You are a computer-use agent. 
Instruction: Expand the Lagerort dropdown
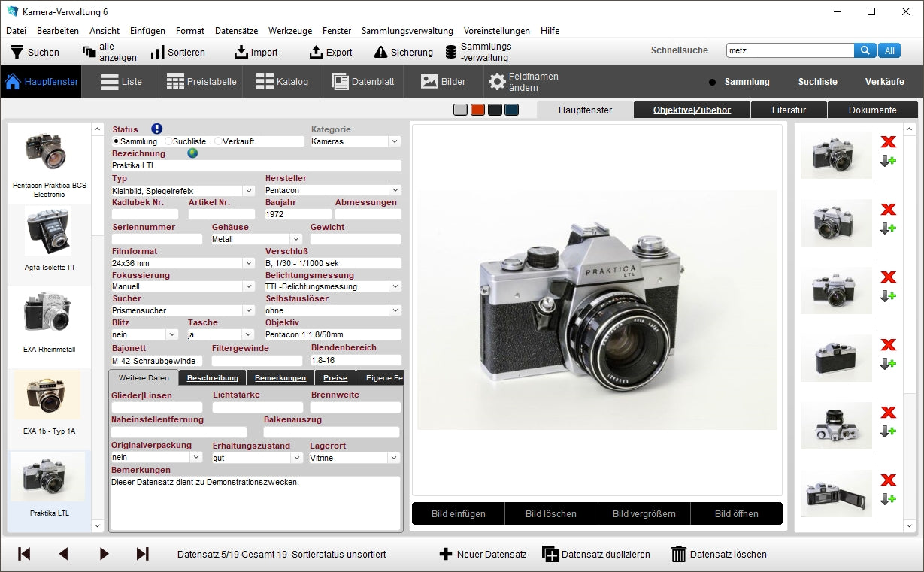click(x=394, y=458)
